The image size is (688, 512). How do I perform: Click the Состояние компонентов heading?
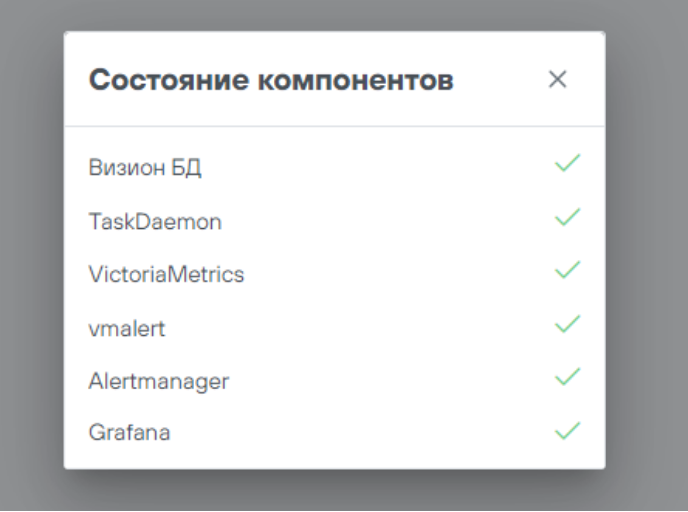pos(271,80)
